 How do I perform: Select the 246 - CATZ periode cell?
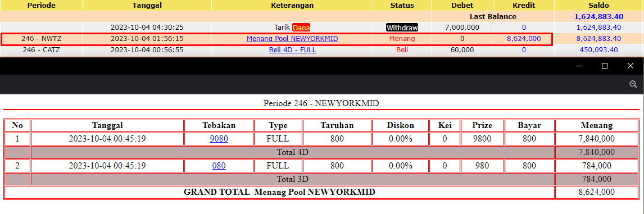[x=41, y=49]
